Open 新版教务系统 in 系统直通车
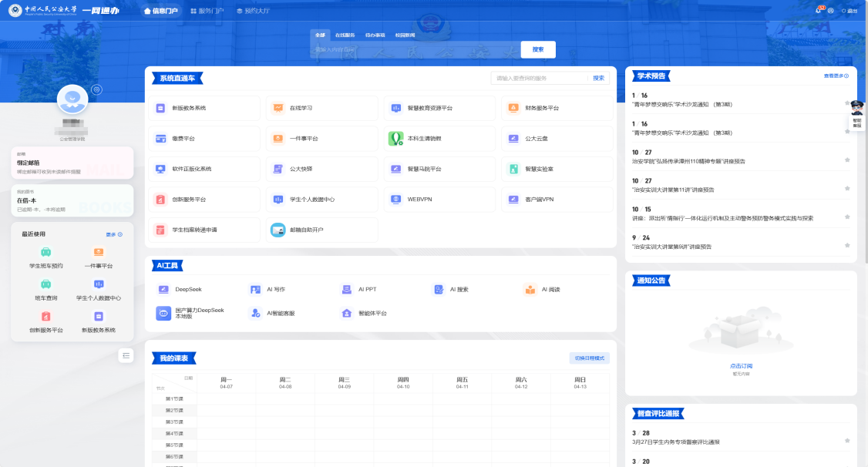 [x=188, y=109]
